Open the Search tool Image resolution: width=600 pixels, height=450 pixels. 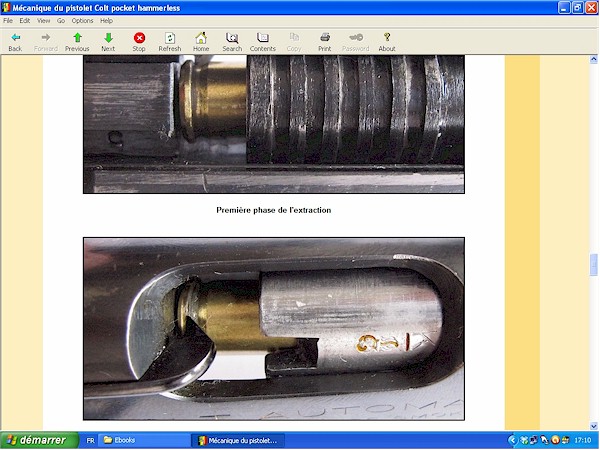232,42
